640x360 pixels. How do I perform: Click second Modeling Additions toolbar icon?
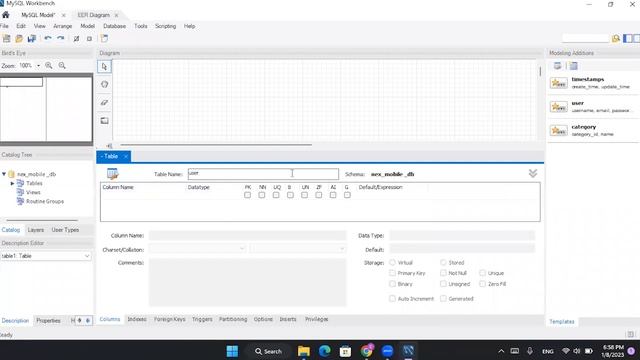[x=573, y=66]
